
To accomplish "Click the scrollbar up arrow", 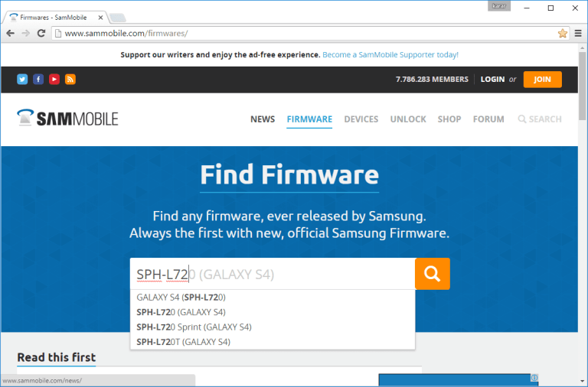I will 582,47.
